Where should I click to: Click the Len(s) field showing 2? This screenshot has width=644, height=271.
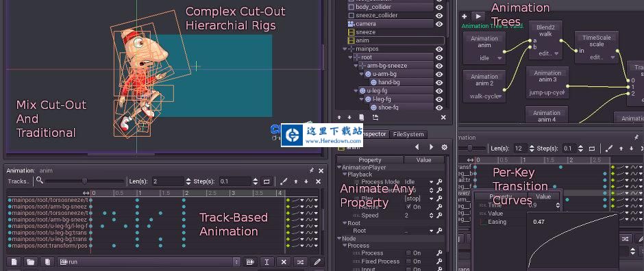click(x=168, y=181)
